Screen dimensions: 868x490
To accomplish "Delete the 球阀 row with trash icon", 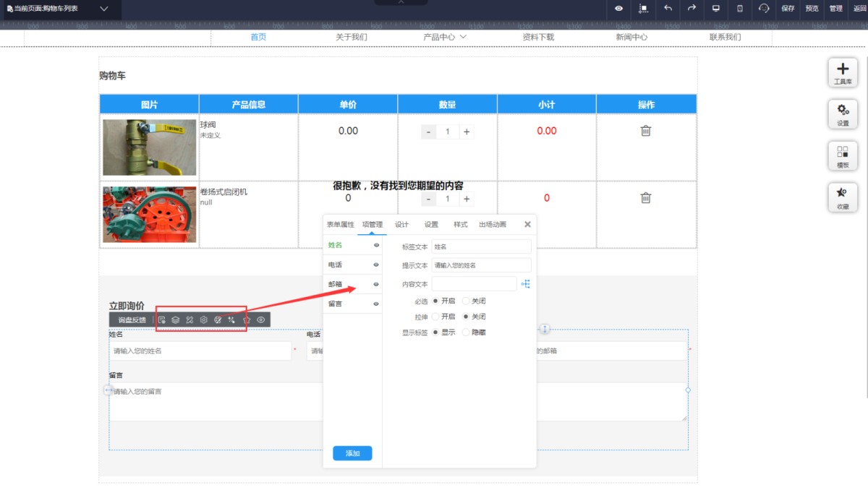I will point(646,131).
